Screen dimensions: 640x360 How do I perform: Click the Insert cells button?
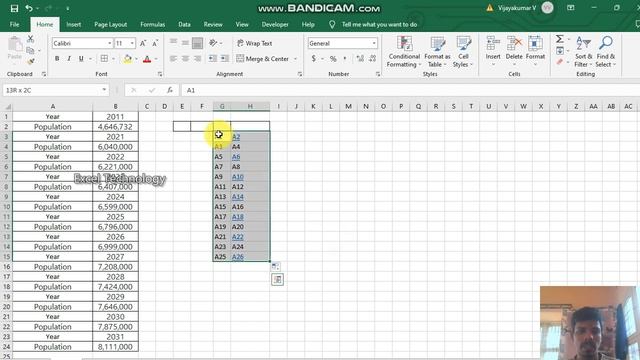493,52
